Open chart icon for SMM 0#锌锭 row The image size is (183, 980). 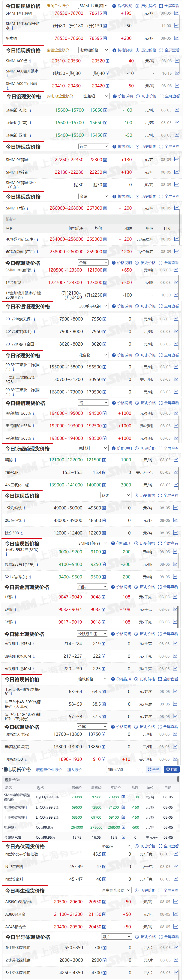tap(176, 159)
